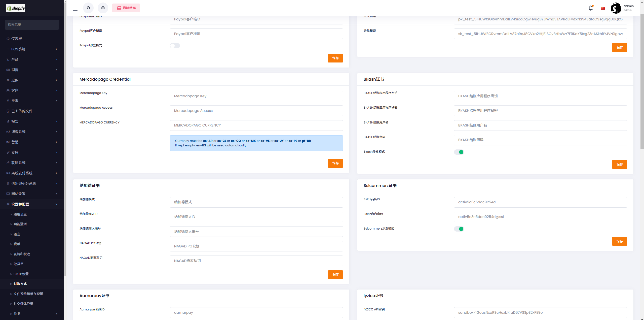Click the China flag language icon

[603, 8]
